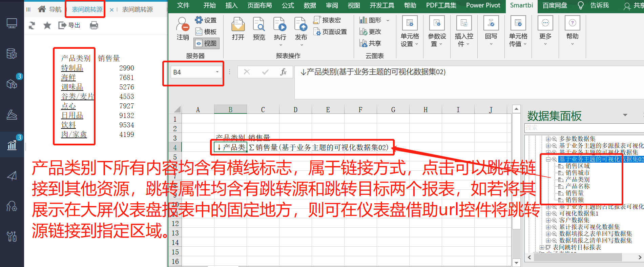Image resolution: width=644 pixels, height=267 pixels.
Task: Open the PDF工具集 ribbon tab
Action: [441, 5]
